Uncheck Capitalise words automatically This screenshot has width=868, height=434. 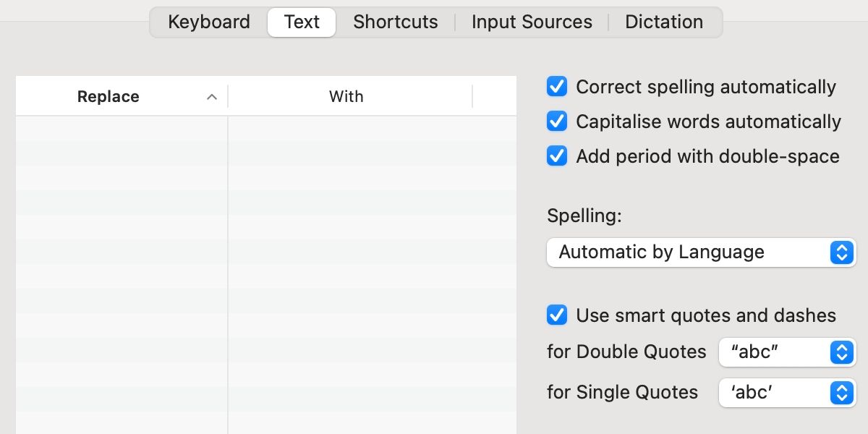[557, 122]
